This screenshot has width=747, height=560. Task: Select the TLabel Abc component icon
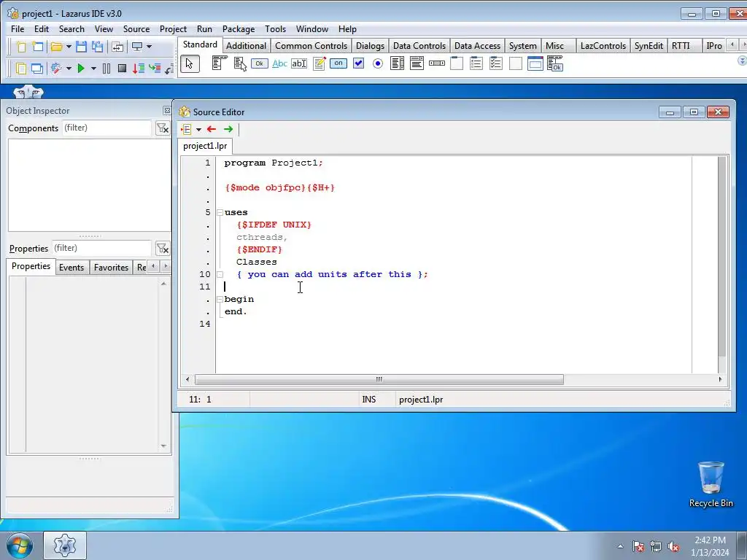tap(279, 63)
